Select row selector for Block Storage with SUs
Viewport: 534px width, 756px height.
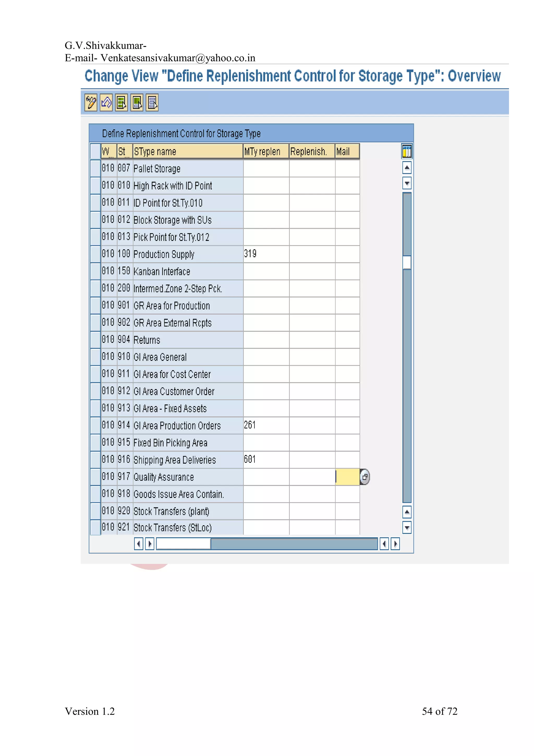tap(95, 220)
